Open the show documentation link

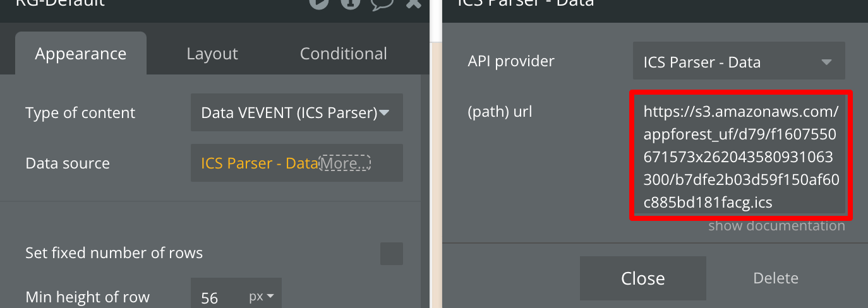pyautogui.click(x=776, y=226)
